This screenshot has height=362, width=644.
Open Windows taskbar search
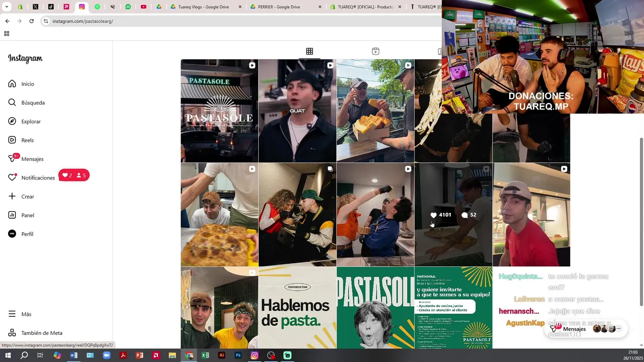click(24, 355)
